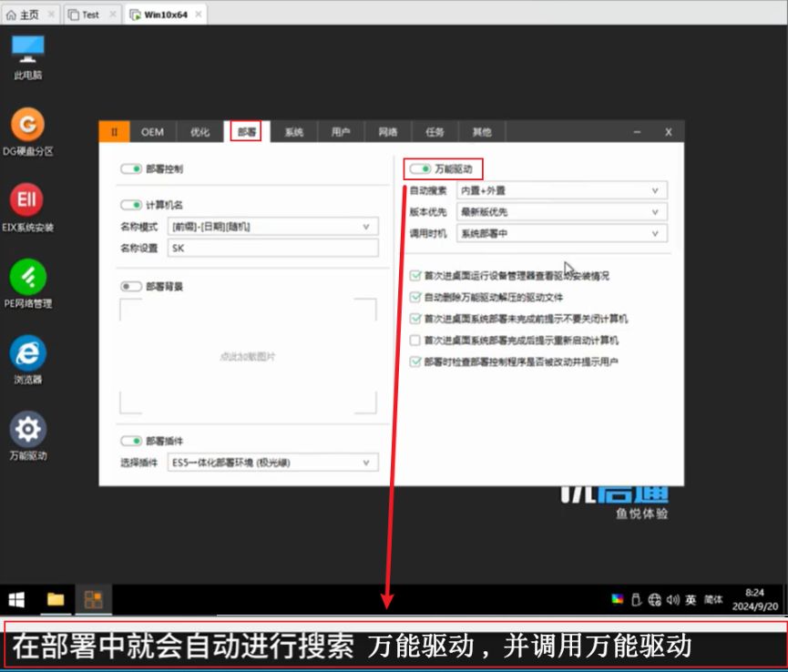Image resolution: width=788 pixels, height=672 pixels.
Task: Toggle the 万能驱动 switch
Action: tap(420, 169)
